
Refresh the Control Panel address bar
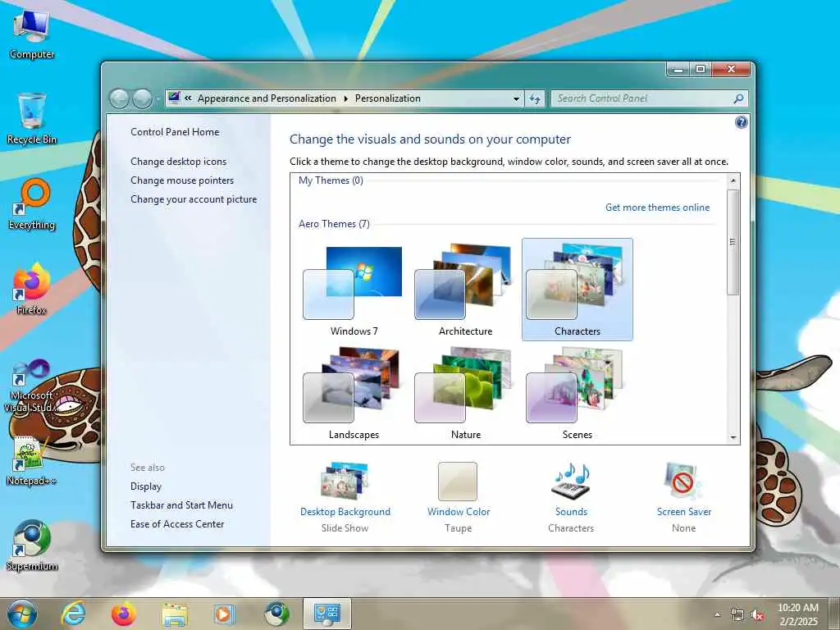[535, 98]
